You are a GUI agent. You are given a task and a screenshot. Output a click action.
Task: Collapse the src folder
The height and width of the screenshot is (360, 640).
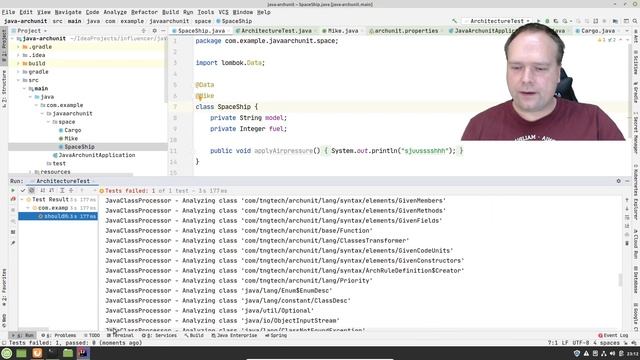click(18, 80)
